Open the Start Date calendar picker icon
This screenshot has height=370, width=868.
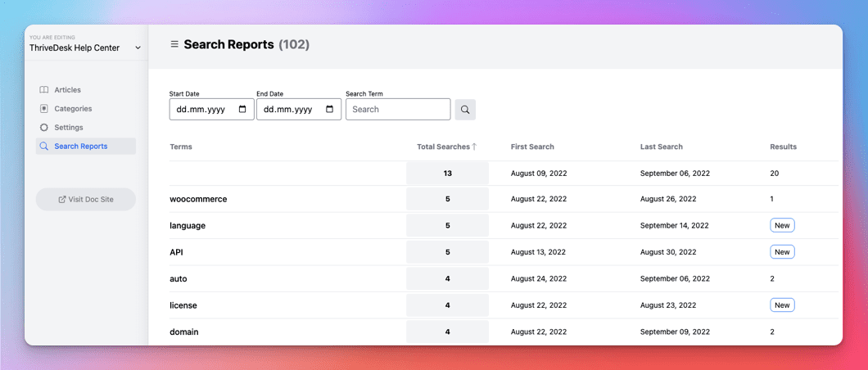pyautogui.click(x=242, y=110)
